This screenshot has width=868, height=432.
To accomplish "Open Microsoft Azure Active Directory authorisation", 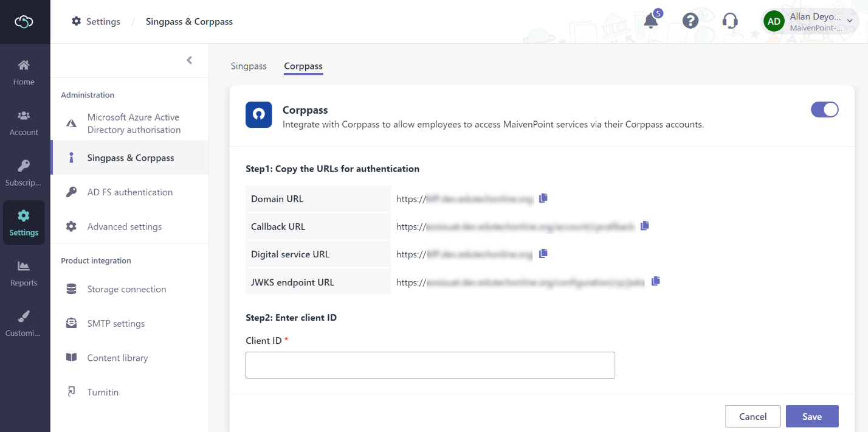I will click(x=129, y=124).
